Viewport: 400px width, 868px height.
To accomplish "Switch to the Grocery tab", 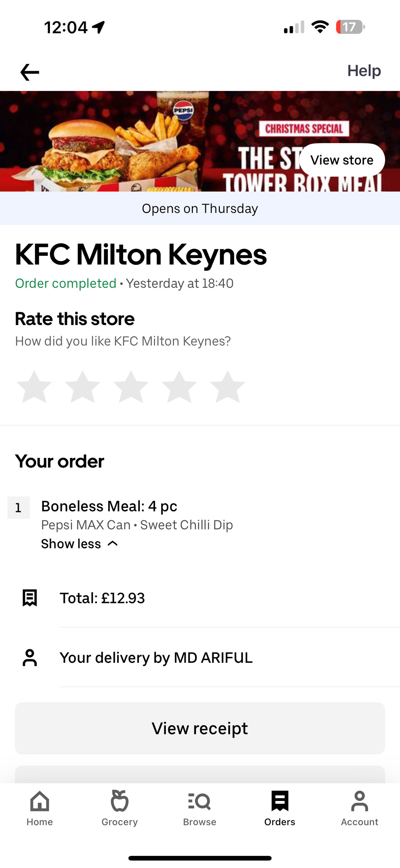I will 120,808.
